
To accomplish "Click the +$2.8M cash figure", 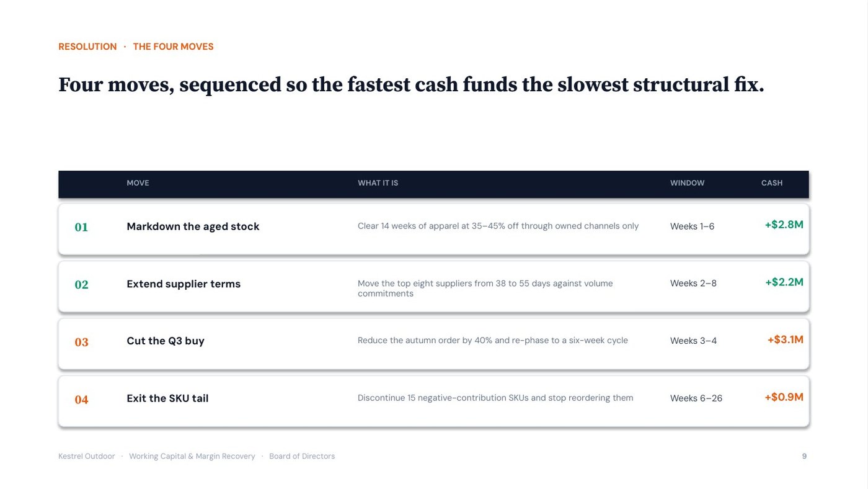I will [784, 225].
